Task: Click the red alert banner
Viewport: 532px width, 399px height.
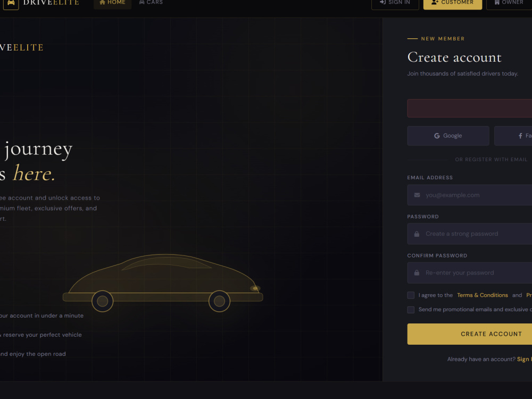Action: click(470, 108)
